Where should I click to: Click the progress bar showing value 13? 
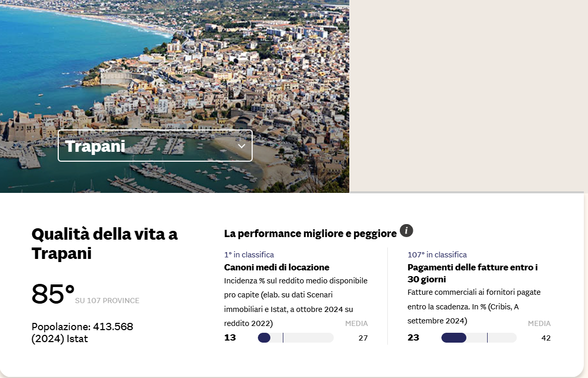click(296, 337)
